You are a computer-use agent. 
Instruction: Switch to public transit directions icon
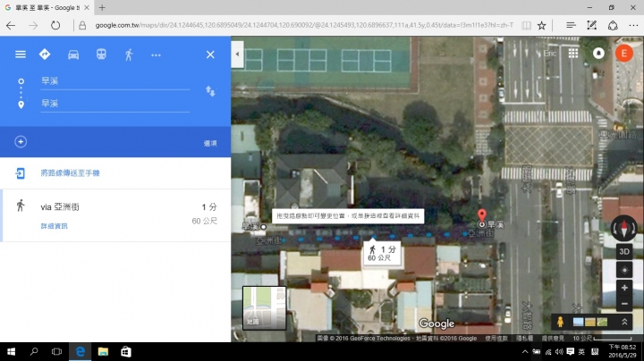coord(101,55)
